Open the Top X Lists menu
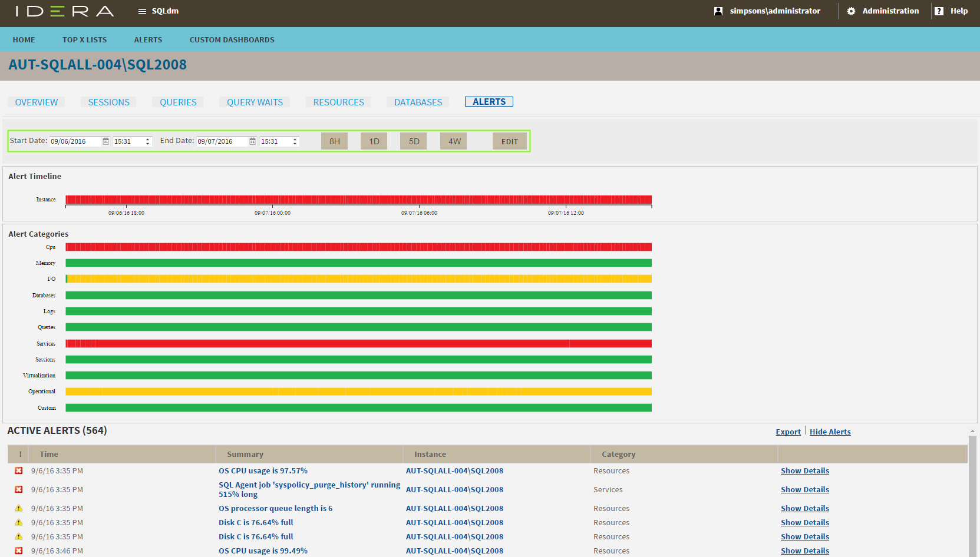980x557 pixels. 85,40
